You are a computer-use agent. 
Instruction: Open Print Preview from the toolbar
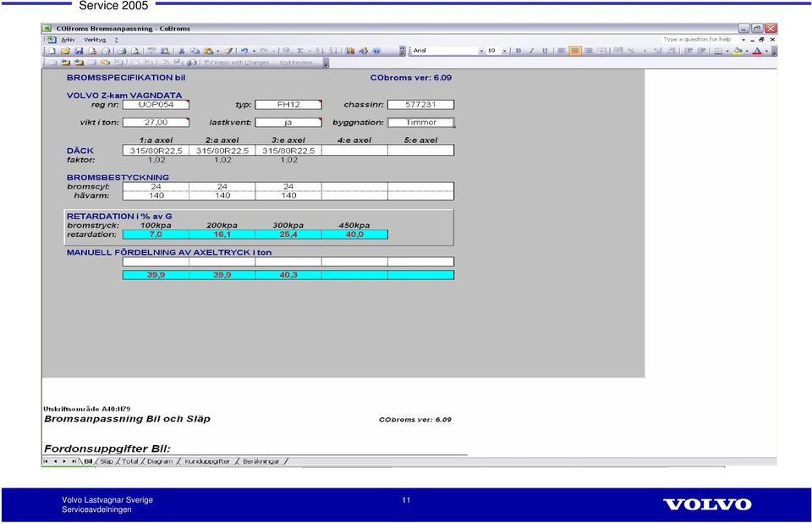(x=135, y=51)
